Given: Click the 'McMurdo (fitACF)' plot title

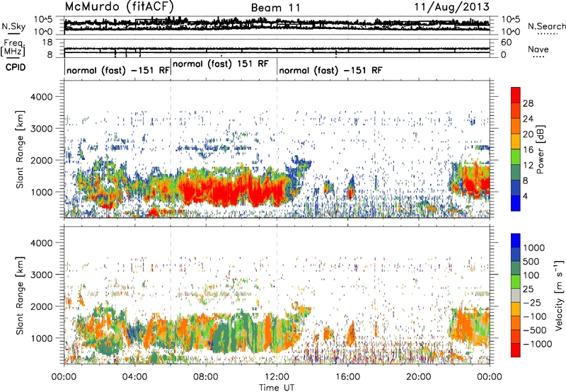Looking at the screenshot, I should pos(120,7).
